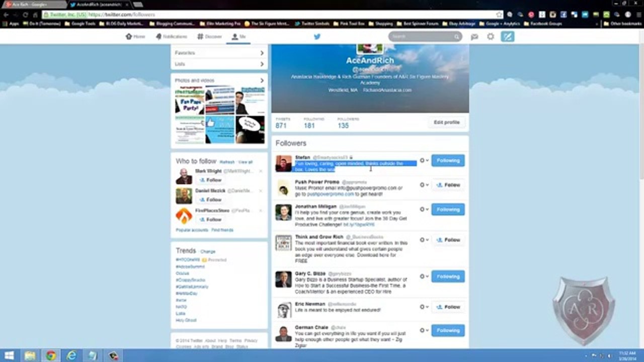This screenshot has width=644, height=362.
Task: Follow Think and Grow Rich
Action: click(448, 240)
